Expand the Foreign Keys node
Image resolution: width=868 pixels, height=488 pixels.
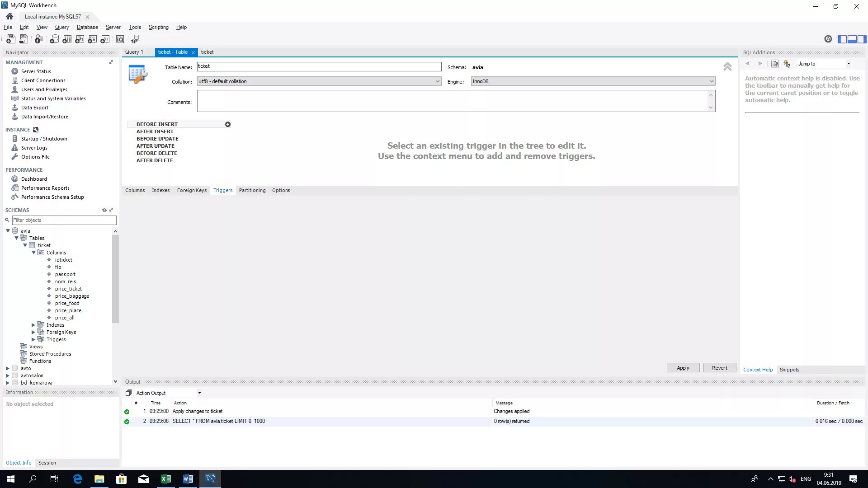33,332
